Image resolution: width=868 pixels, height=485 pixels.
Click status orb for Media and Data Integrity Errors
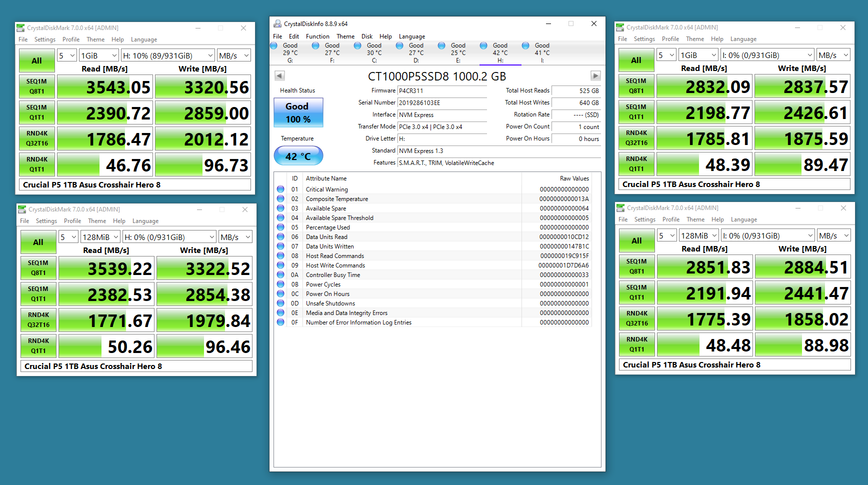coord(280,312)
